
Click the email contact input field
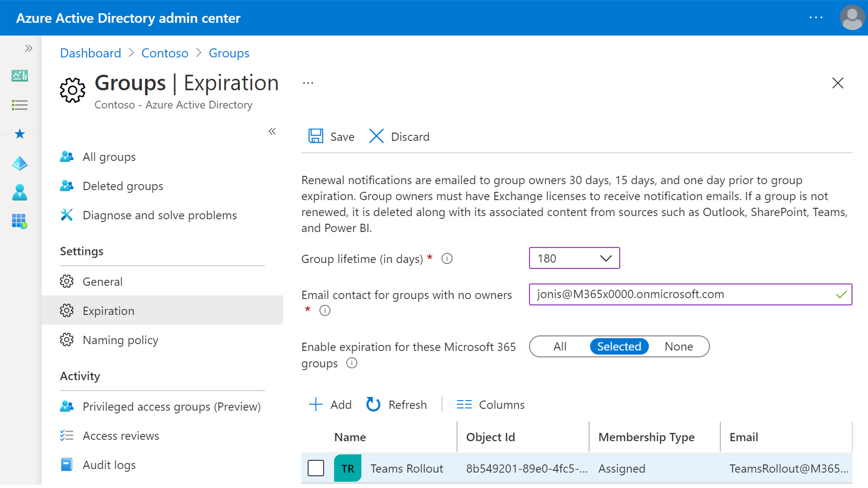[689, 294]
